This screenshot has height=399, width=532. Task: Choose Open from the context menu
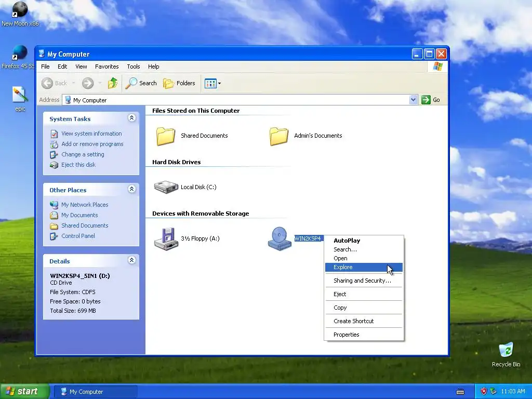[364, 258]
